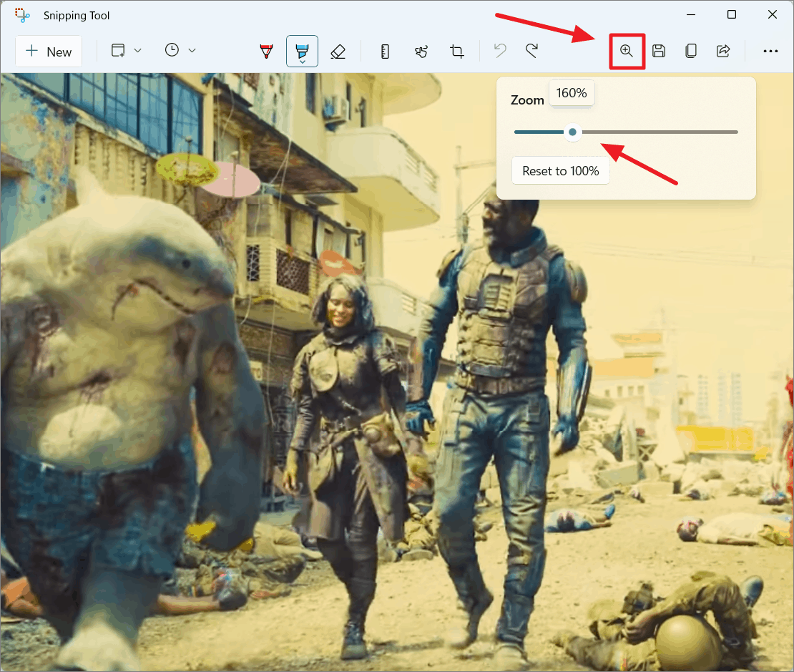Share the current snip
The height and width of the screenshot is (672, 794).
pos(723,51)
